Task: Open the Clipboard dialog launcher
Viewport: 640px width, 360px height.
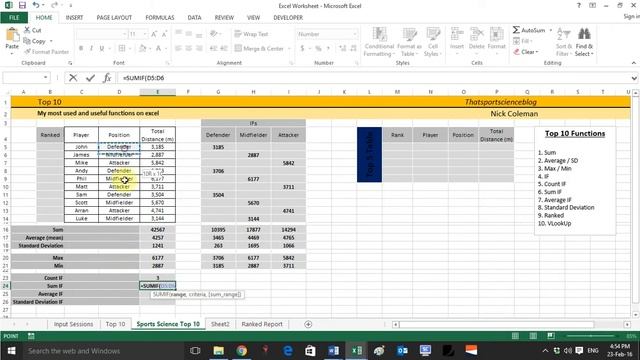Action: click(x=70, y=63)
